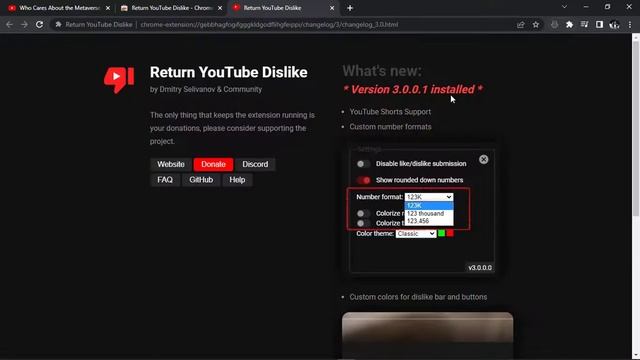Click the Custom number formats item

tap(390, 127)
